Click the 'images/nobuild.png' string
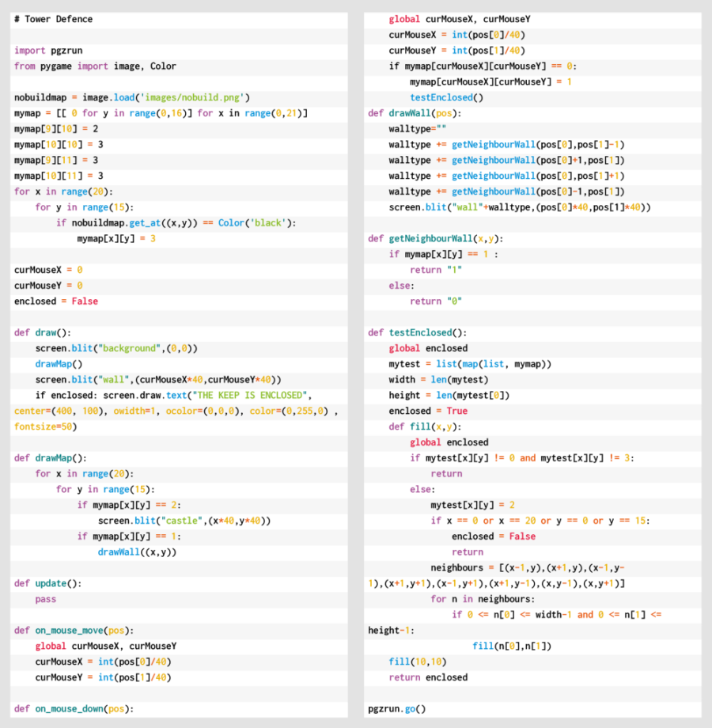The width and height of the screenshot is (712, 728). click(193, 98)
